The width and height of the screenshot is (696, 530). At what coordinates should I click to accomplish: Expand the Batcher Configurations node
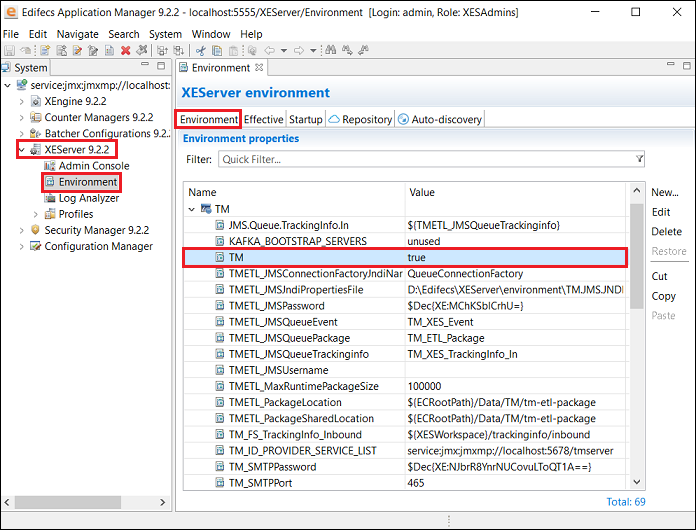pyautogui.click(x=22, y=134)
